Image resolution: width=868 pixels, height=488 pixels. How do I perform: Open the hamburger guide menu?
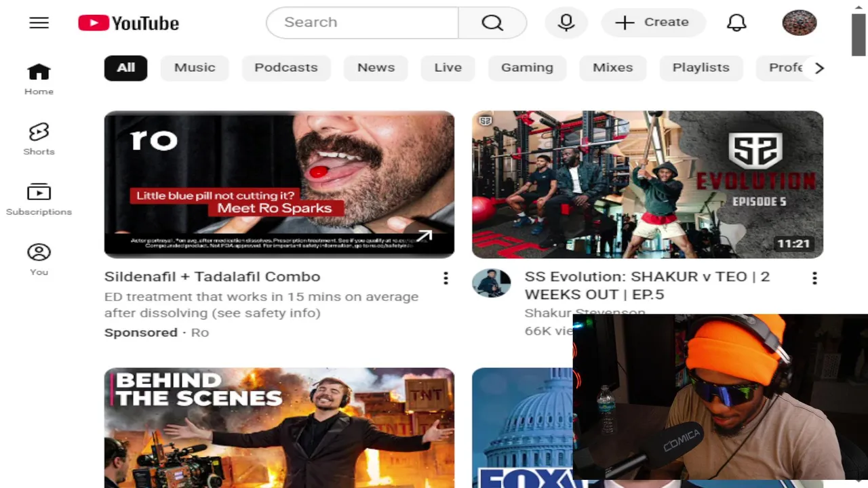point(39,23)
